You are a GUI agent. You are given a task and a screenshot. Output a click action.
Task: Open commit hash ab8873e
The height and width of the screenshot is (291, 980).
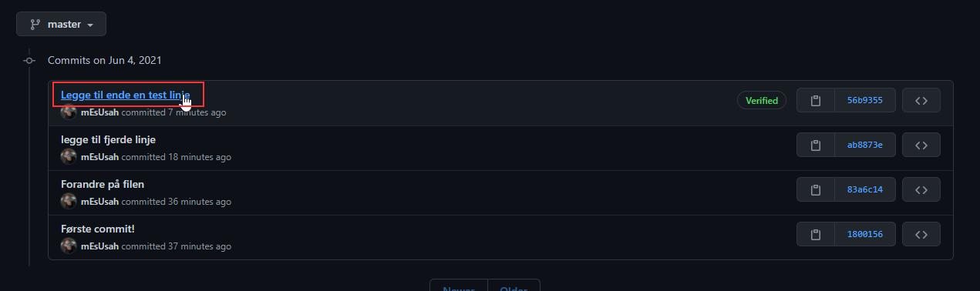tap(865, 145)
